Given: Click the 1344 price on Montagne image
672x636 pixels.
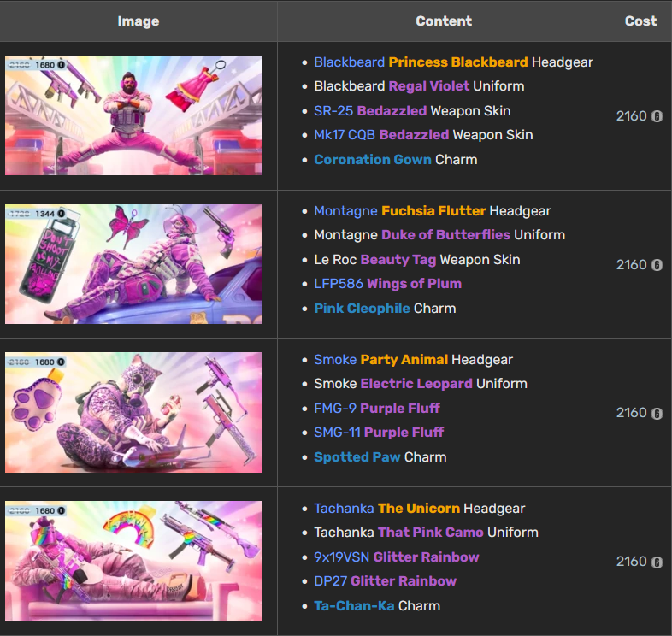Looking at the screenshot, I should (x=45, y=214).
